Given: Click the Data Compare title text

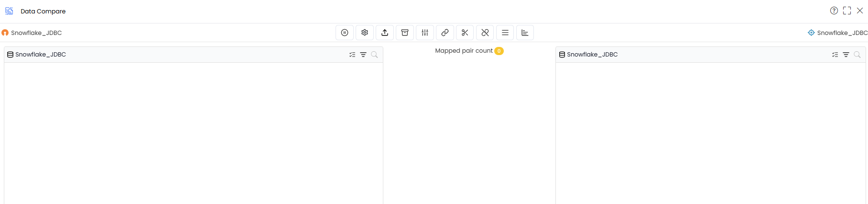Looking at the screenshot, I should pos(43,11).
